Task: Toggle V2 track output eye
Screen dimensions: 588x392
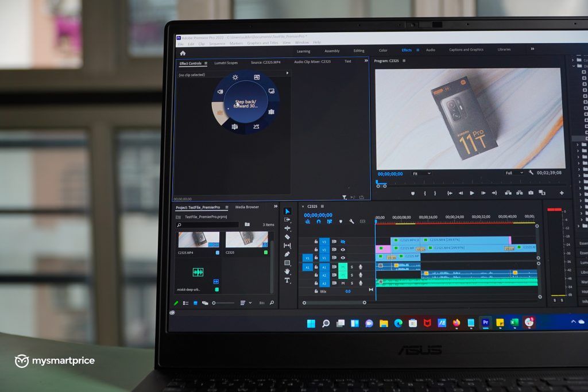Action: click(343, 250)
